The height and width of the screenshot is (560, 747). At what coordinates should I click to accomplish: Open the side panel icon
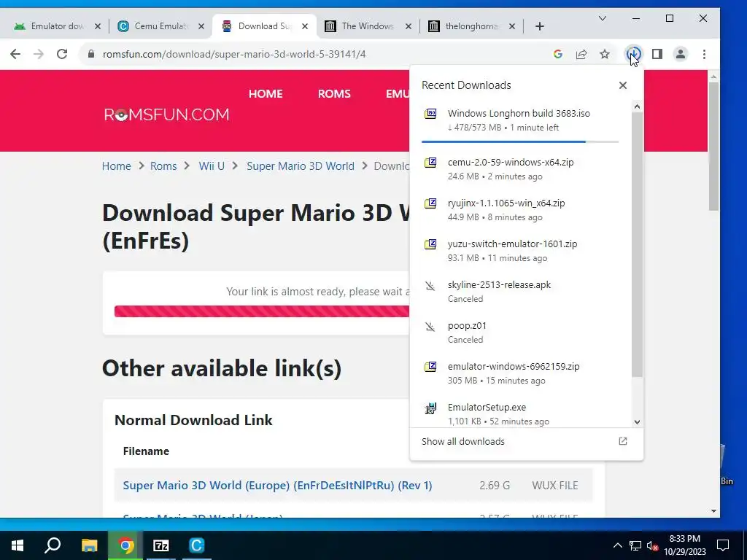pyautogui.click(x=657, y=54)
